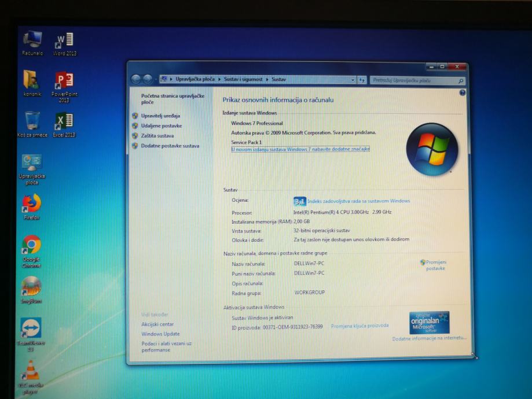
Task: Click the address bar computer icon
Action: 164,79
